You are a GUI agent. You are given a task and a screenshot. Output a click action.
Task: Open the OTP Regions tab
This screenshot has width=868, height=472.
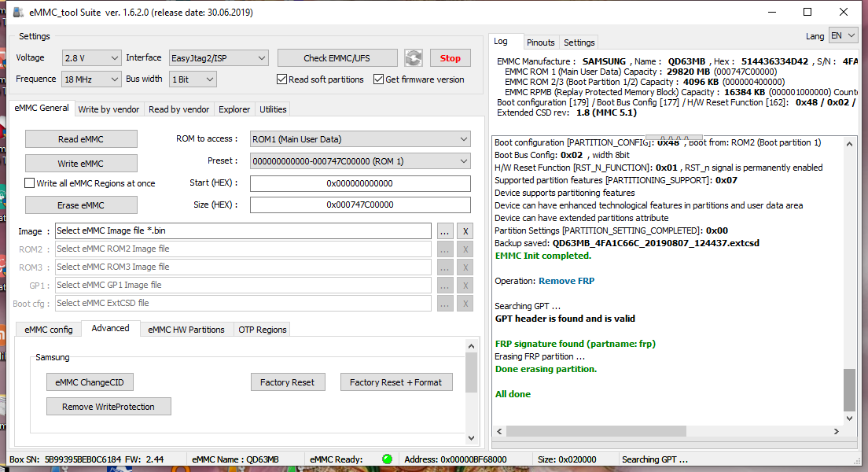[x=263, y=330]
